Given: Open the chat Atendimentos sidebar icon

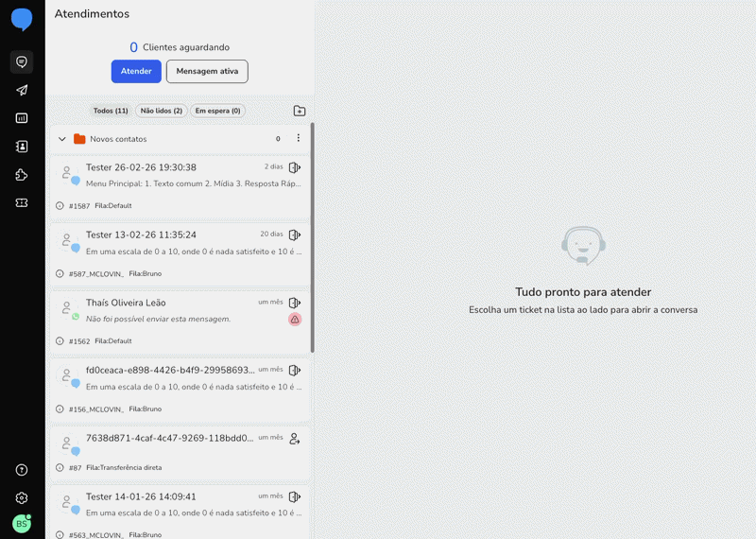Looking at the screenshot, I should [x=22, y=62].
